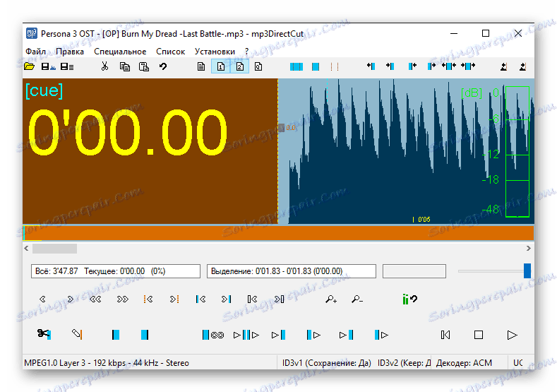Stop playback square button
Viewport: 557px width, 392px height.
coord(479,335)
